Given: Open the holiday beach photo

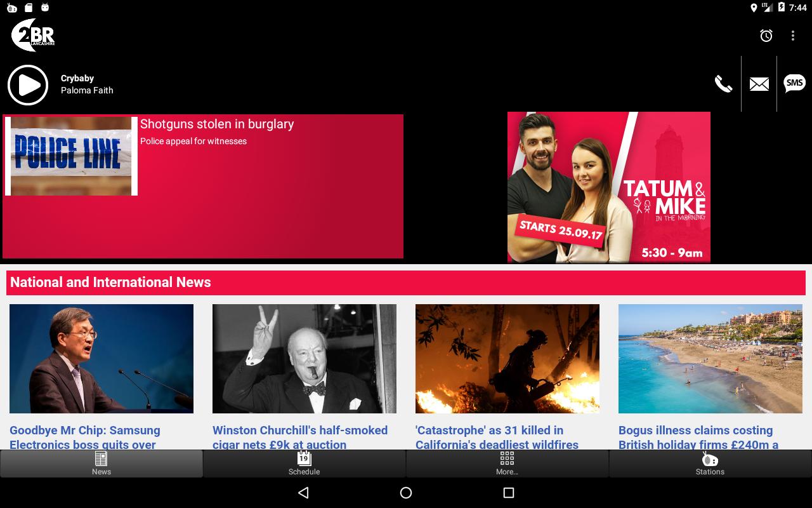Looking at the screenshot, I should (x=710, y=359).
